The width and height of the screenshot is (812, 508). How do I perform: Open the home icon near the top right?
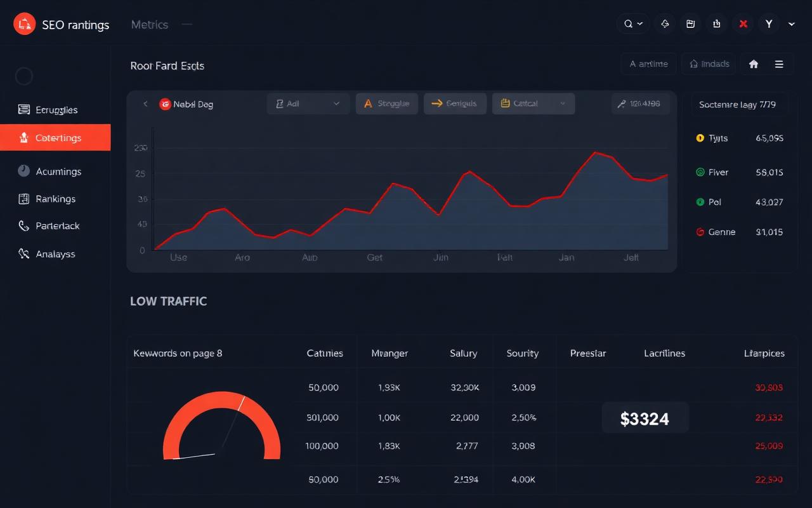click(x=754, y=63)
